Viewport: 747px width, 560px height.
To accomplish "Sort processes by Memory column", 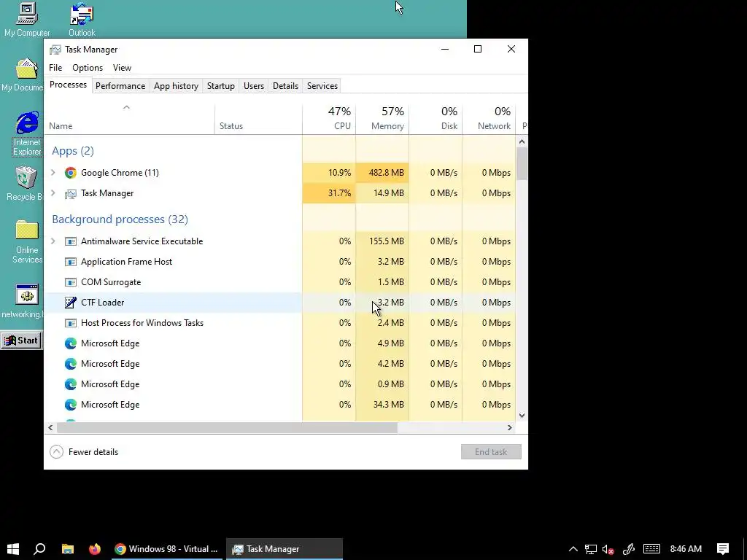I will [382, 119].
